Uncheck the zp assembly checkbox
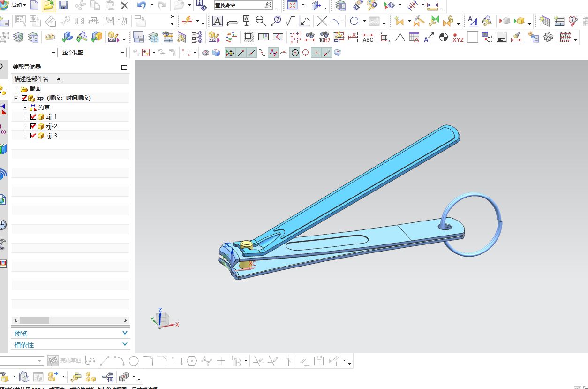The image size is (588, 389). click(24, 98)
